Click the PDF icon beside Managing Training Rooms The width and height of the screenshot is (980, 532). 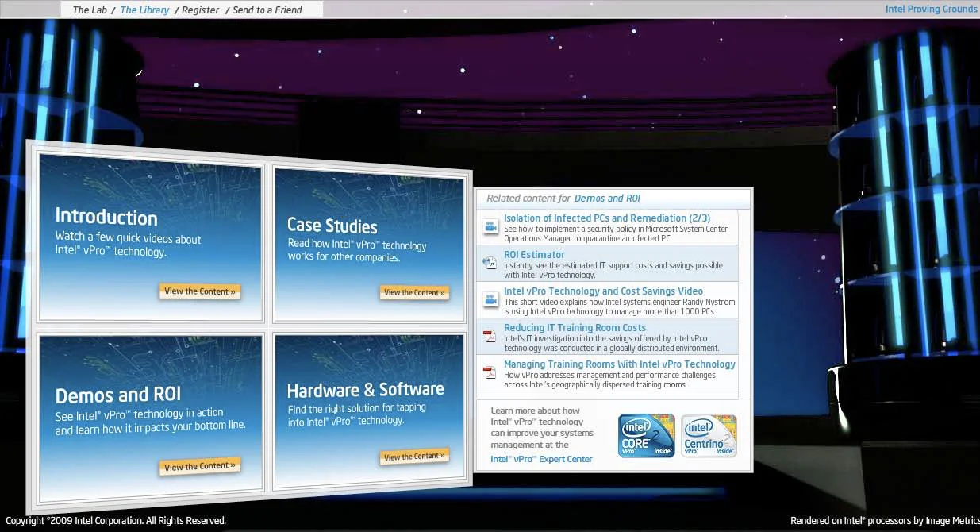coord(490,373)
